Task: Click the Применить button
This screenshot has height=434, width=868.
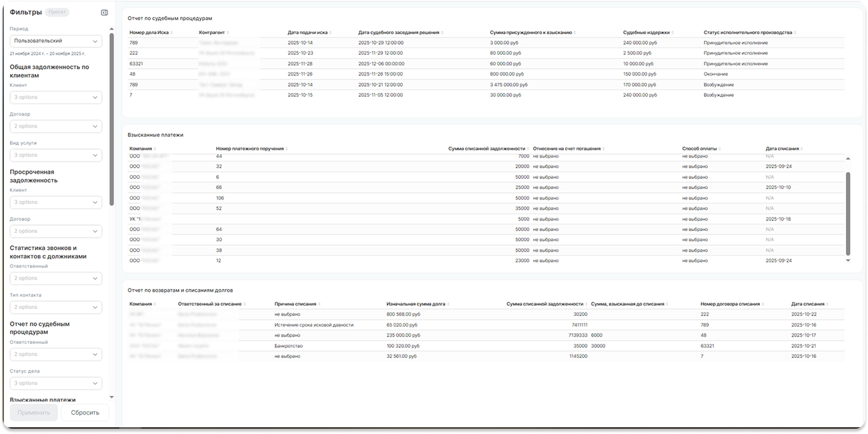Action: pos(33,413)
